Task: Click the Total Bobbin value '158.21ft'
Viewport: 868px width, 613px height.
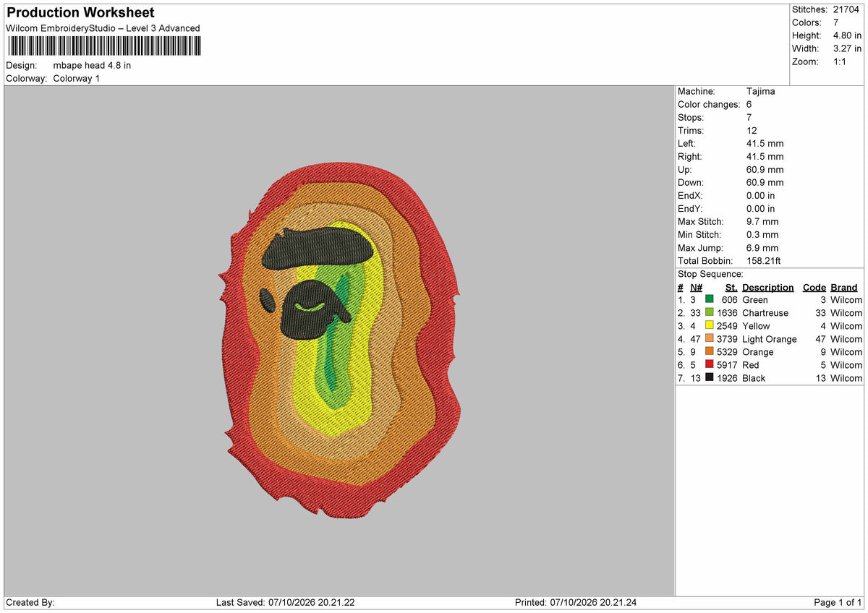Action: [763, 260]
